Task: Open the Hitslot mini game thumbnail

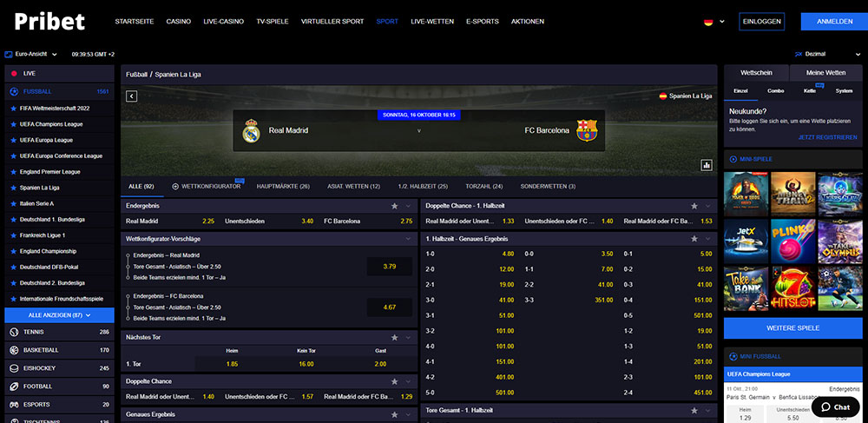Action: click(x=792, y=288)
